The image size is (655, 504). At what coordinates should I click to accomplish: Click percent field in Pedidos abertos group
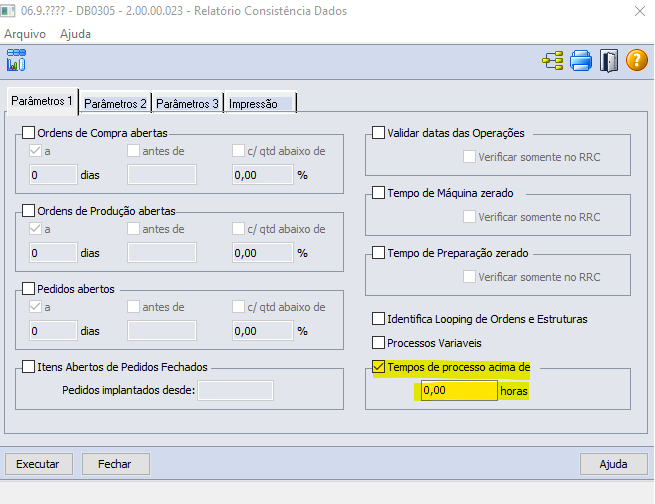(263, 331)
